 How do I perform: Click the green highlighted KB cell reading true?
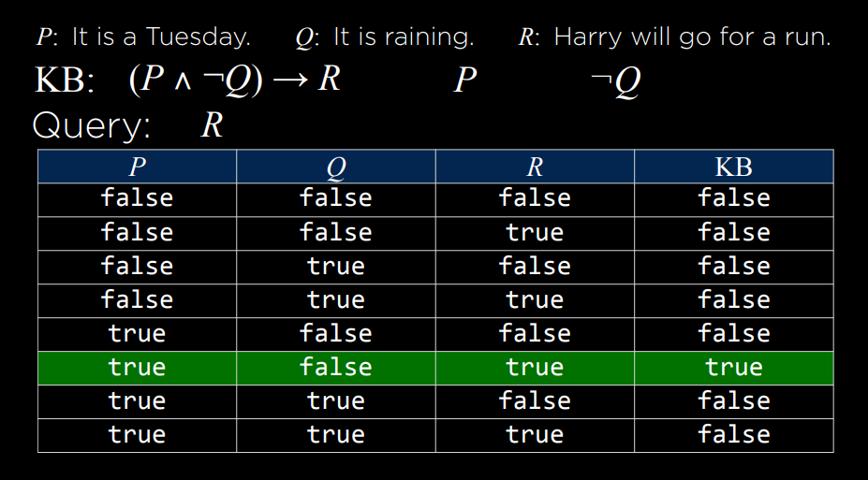pyautogui.click(x=733, y=368)
